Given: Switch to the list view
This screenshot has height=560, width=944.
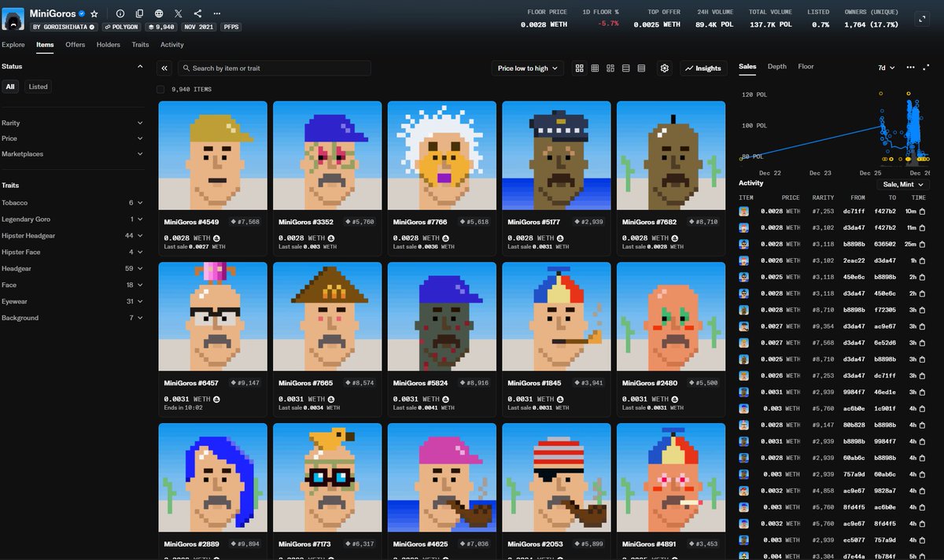Looking at the screenshot, I should tap(626, 68).
